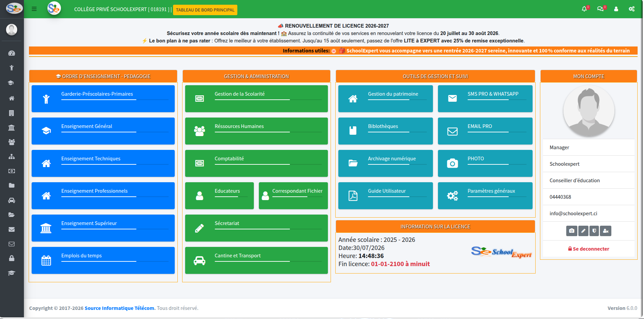Open the Enseignement Général tile
This screenshot has height=319, width=644.
(103, 131)
